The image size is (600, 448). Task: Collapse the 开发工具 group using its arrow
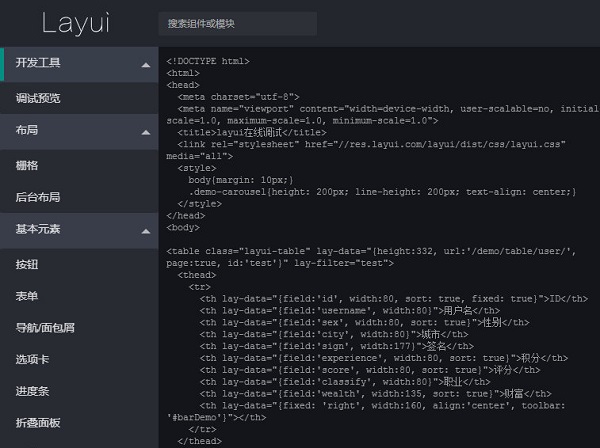pos(145,64)
